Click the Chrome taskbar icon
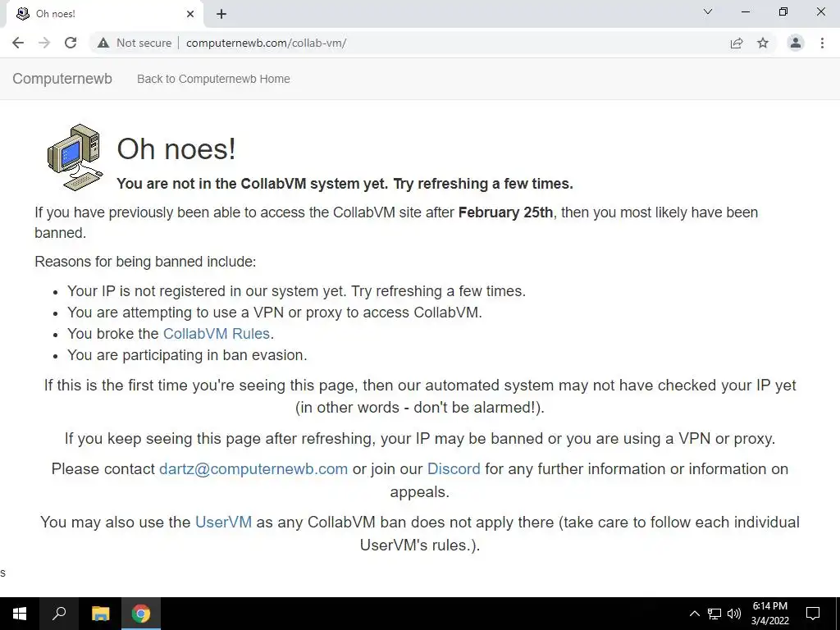This screenshot has height=630, width=840. point(141,614)
